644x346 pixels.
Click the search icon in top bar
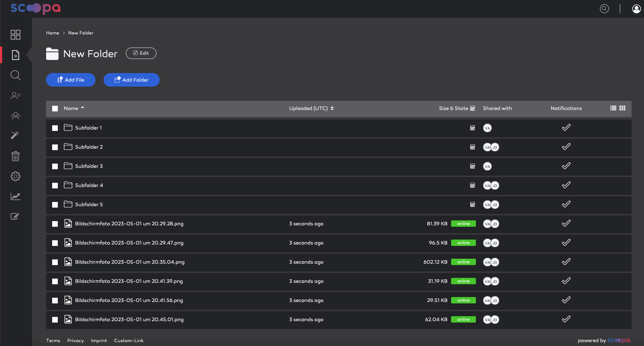pyautogui.click(x=604, y=9)
